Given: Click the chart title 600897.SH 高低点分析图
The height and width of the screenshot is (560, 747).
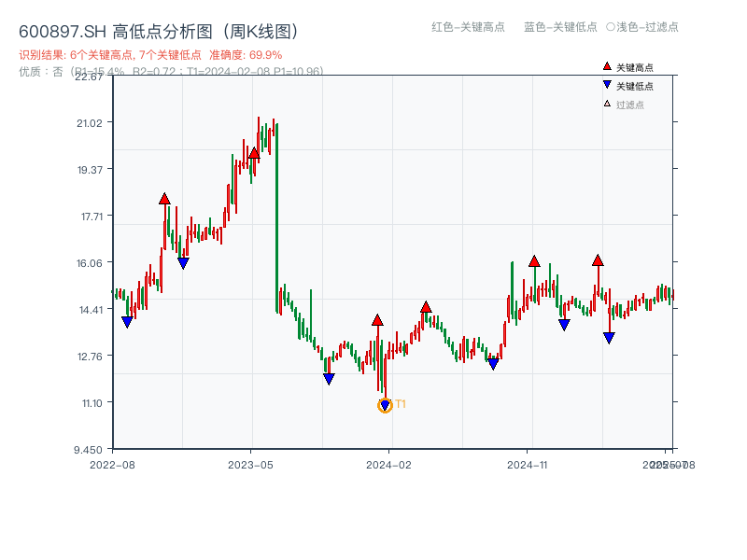Looking at the screenshot, I should click(159, 32).
